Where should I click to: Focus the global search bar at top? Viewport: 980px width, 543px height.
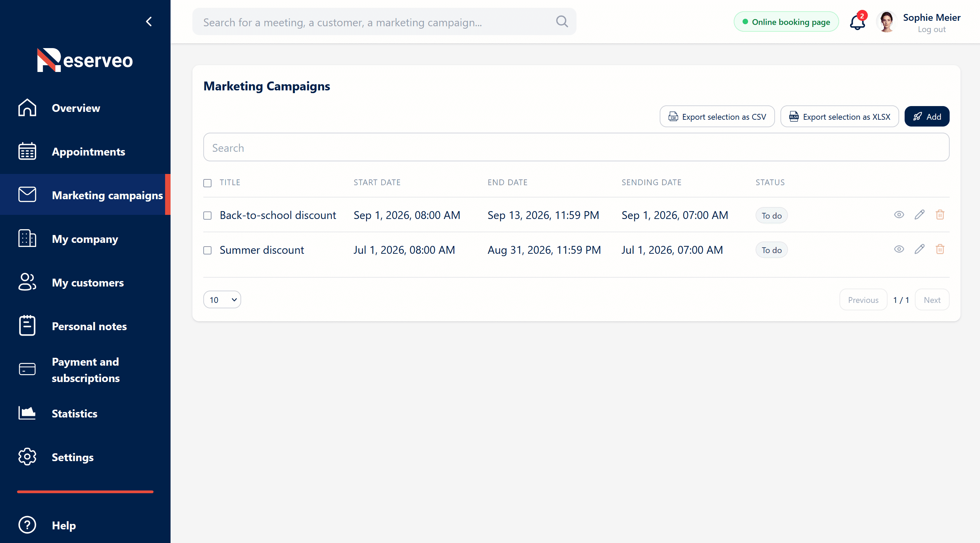coord(384,22)
